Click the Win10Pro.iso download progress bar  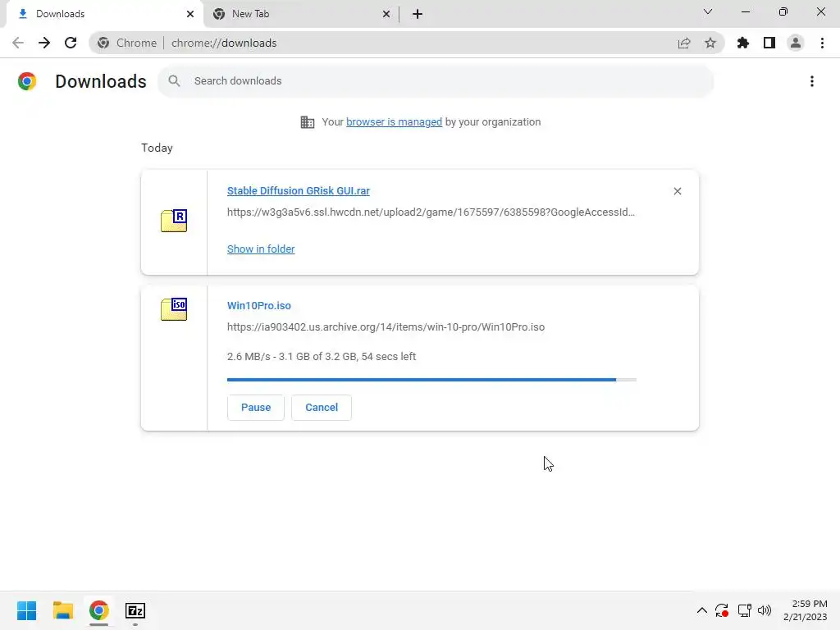[431, 380]
